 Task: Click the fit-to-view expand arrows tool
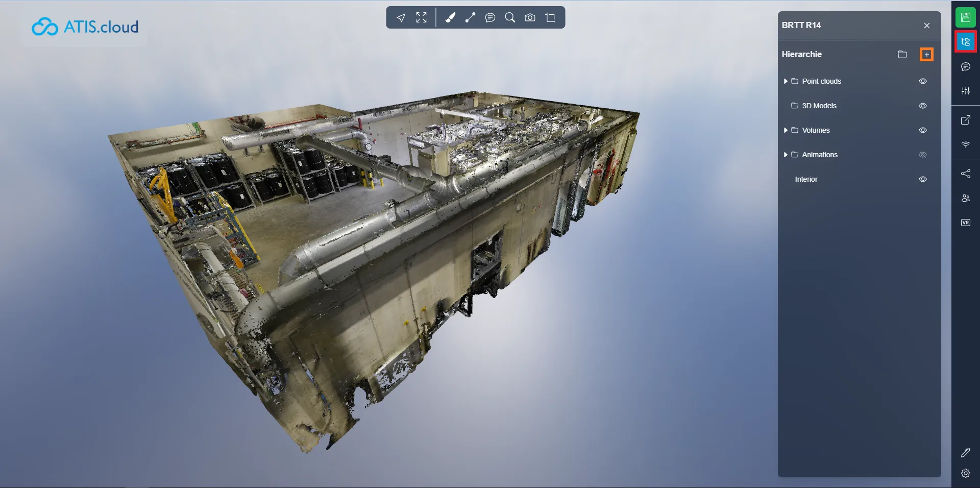tap(421, 18)
